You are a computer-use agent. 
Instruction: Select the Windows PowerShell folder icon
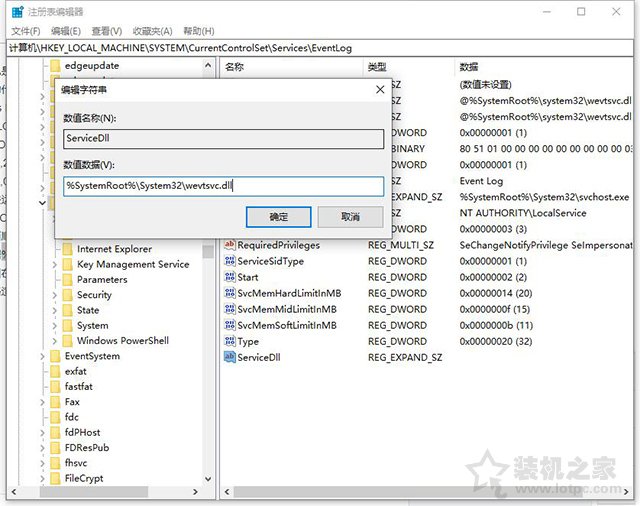(x=68, y=341)
